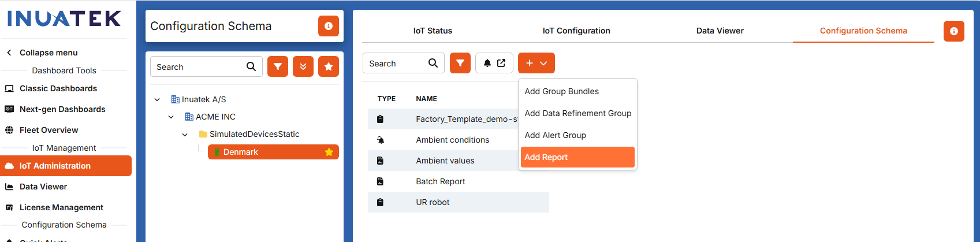The image size is (980, 242).
Task: Open the plus add dropdown button
Action: point(536,63)
